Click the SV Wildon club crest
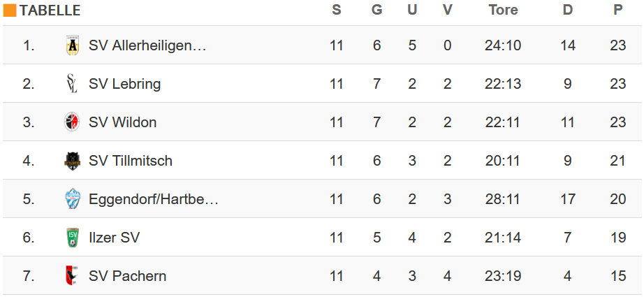Screen dimensions: 644x297 (72, 122)
